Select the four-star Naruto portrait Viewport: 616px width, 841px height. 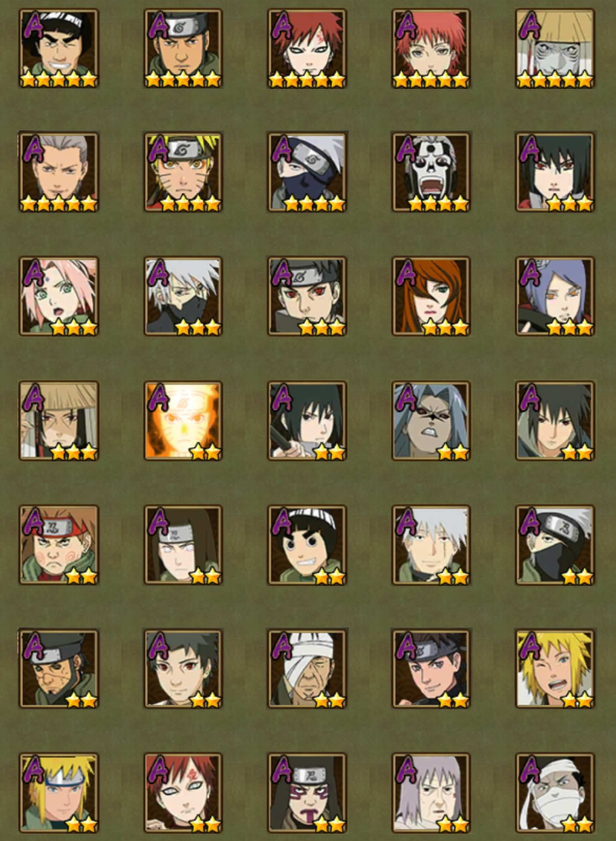pyautogui.click(x=183, y=172)
